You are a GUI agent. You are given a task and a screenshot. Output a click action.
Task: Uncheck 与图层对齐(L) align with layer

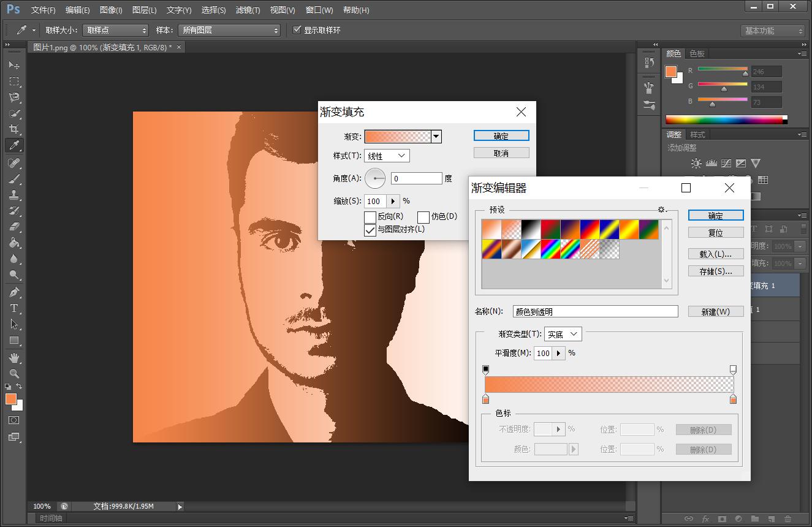(370, 230)
